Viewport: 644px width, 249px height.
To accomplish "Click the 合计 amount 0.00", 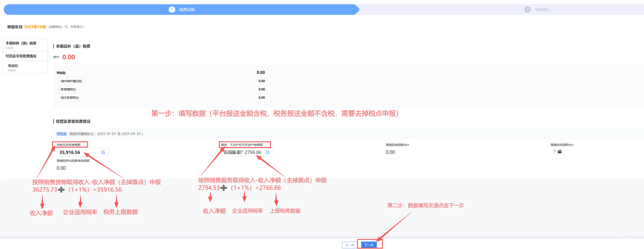I will click(x=68, y=57).
